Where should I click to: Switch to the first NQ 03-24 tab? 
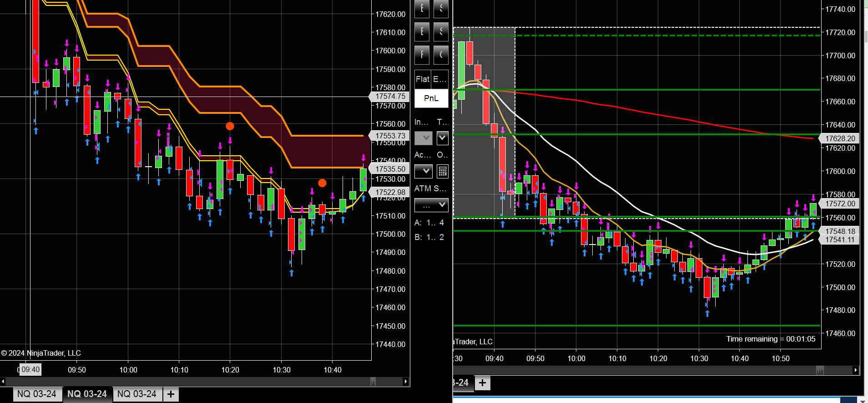tap(37, 394)
